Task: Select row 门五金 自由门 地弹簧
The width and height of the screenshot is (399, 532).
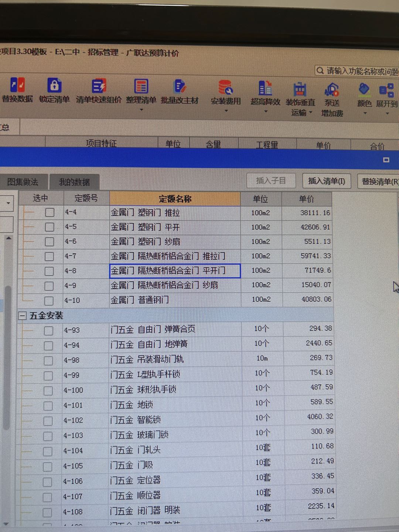Action: pyautogui.click(x=176, y=344)
